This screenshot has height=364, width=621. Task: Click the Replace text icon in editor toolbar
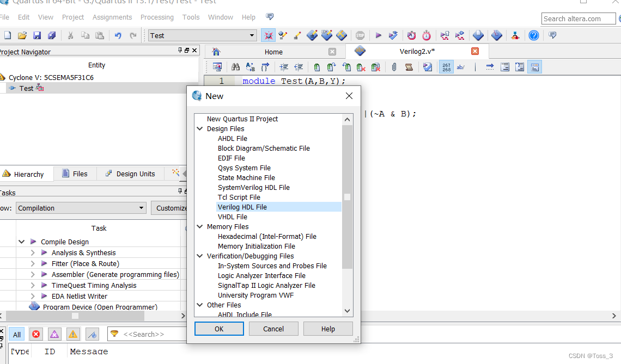point(250,67)
